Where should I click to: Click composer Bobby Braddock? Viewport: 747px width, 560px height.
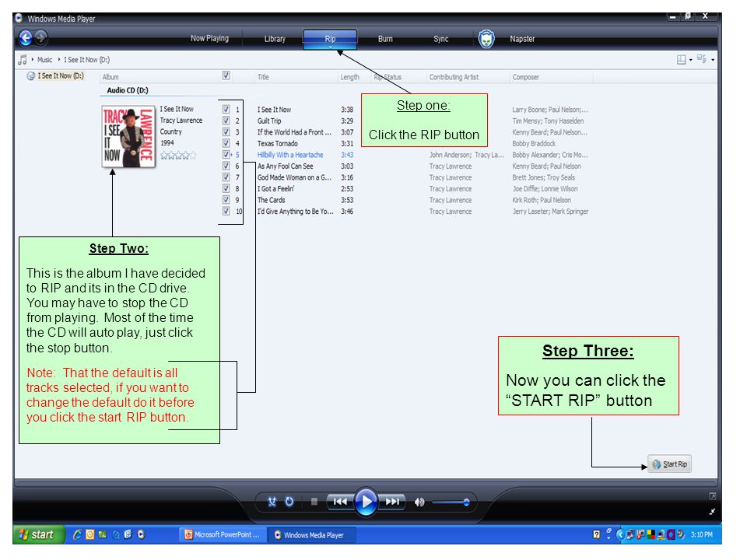tap(534, 143)
